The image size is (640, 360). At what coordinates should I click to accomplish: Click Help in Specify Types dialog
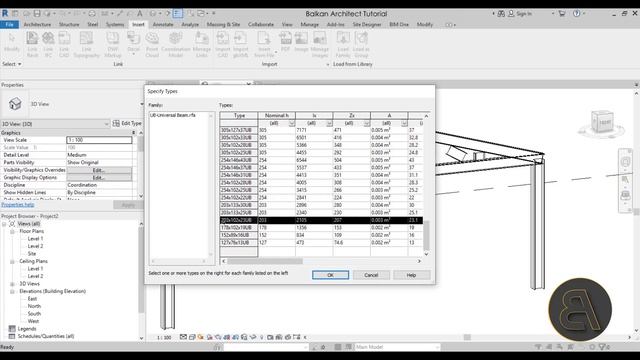click(x=411, y=275)
